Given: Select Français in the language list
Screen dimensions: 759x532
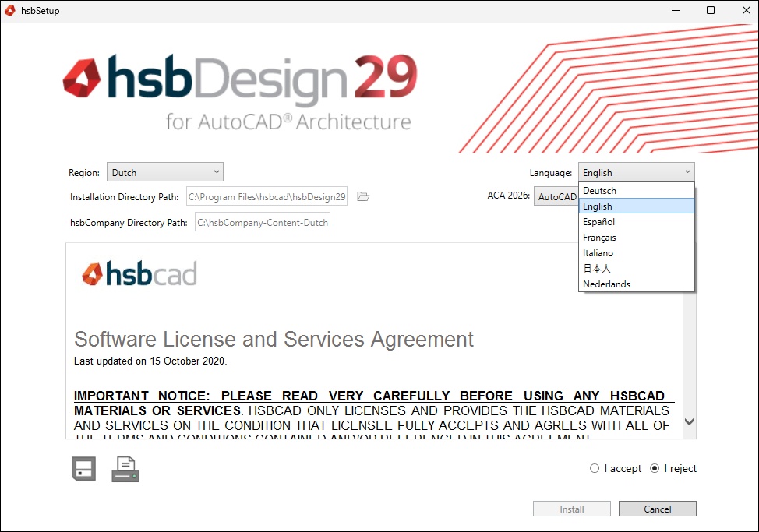Looking at the screenshot, I should [637, 237].
